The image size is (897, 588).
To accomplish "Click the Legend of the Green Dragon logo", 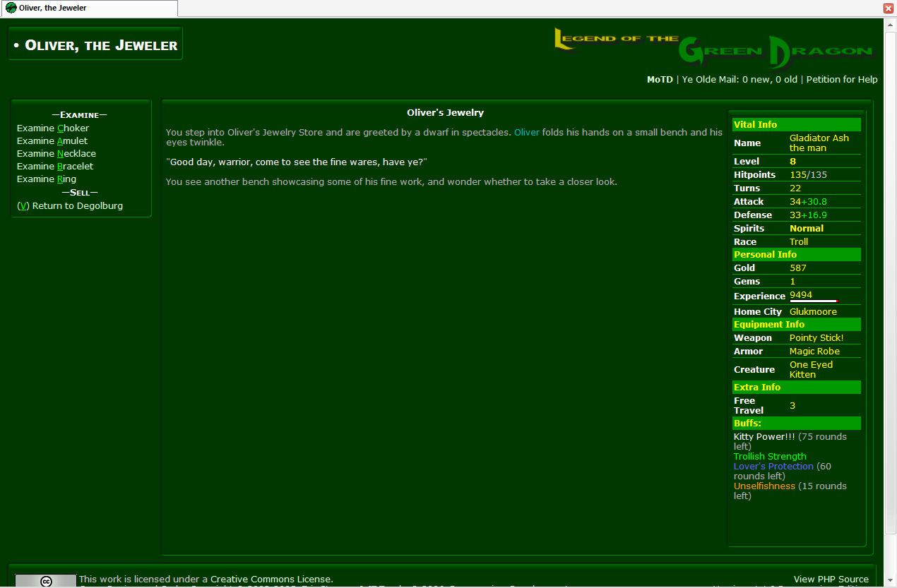I will coord(713,47).
